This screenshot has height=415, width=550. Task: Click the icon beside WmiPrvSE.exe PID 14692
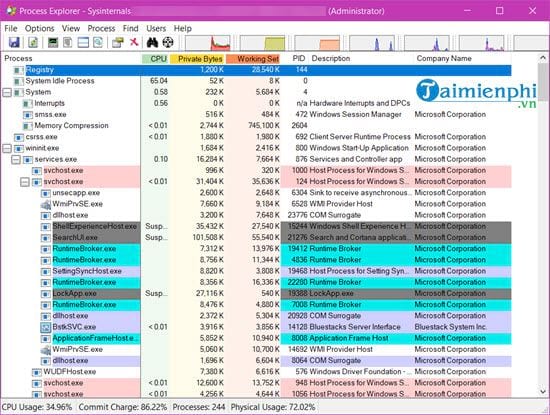coord(46,350)
